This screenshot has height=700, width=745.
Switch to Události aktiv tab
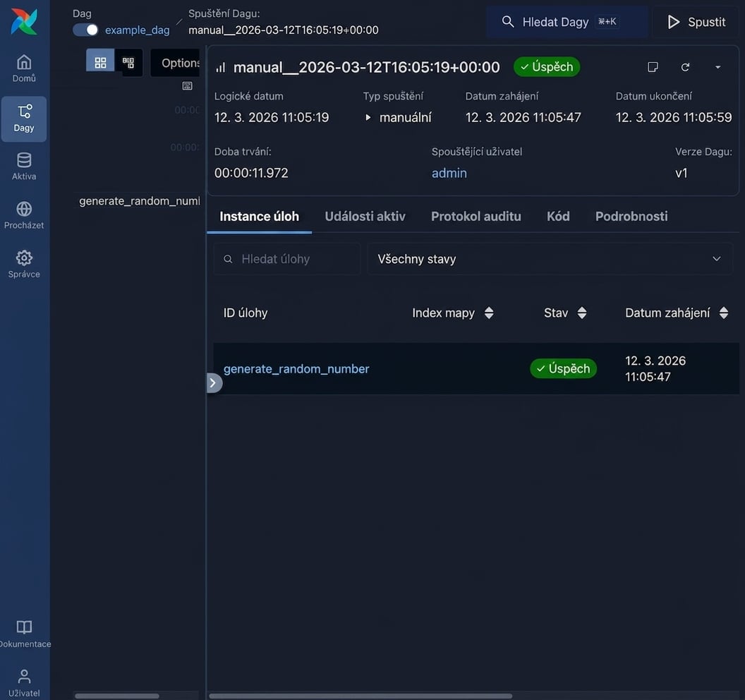[365, 217]
